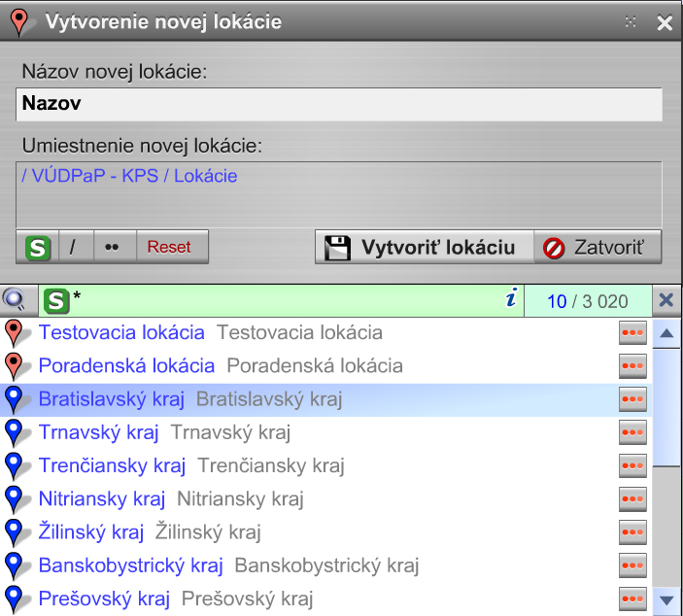Click the 10 / 3 020 results counter
Image resolution: width=683 pixels, height=616 pixels.
point(588,301)
